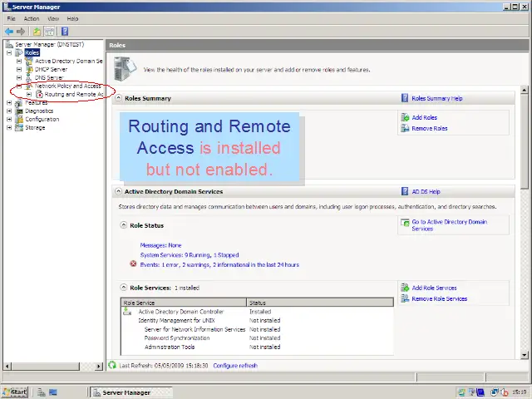The image size is (532, 399).
Task: Click the Forward arrow toolbar icon
Action: coord(21,32)
